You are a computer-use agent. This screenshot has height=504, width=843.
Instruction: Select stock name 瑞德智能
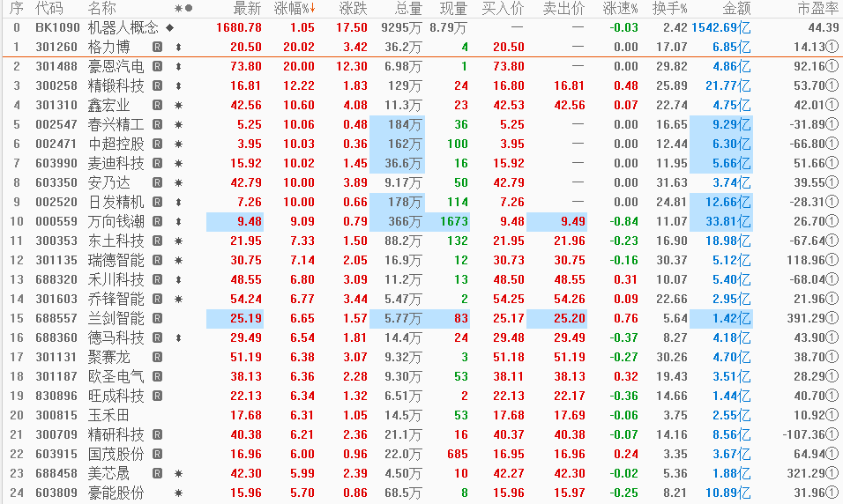116,261
